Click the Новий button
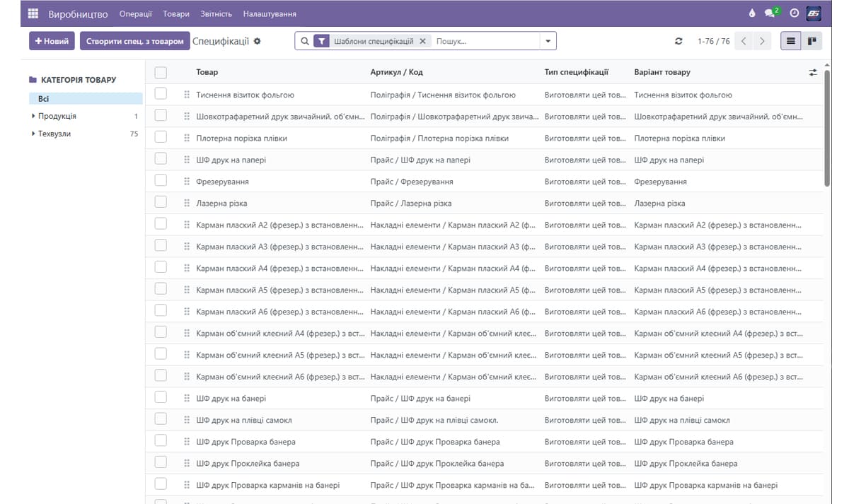This screenshot has width=849, height=504. [52, 41]
